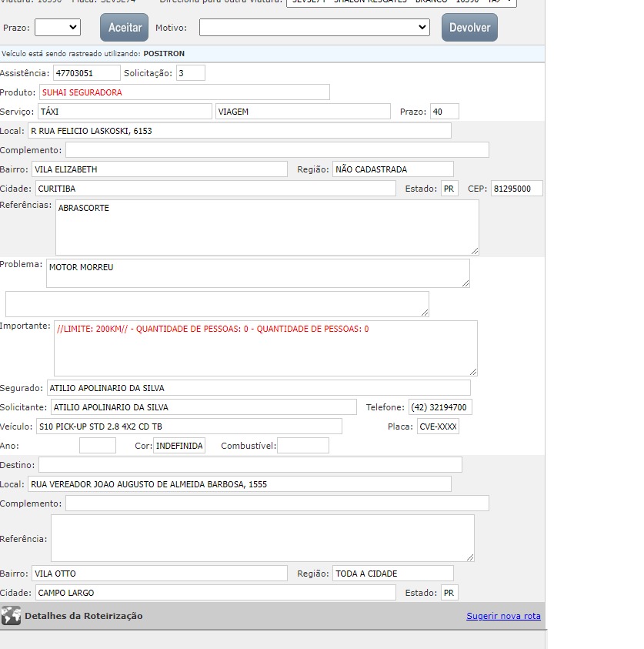Image resolution: width=644 pixels, height=649 pixels.
Task: Click the destination Estado field after CAMPO LARGO
Action: pos(449,593)
